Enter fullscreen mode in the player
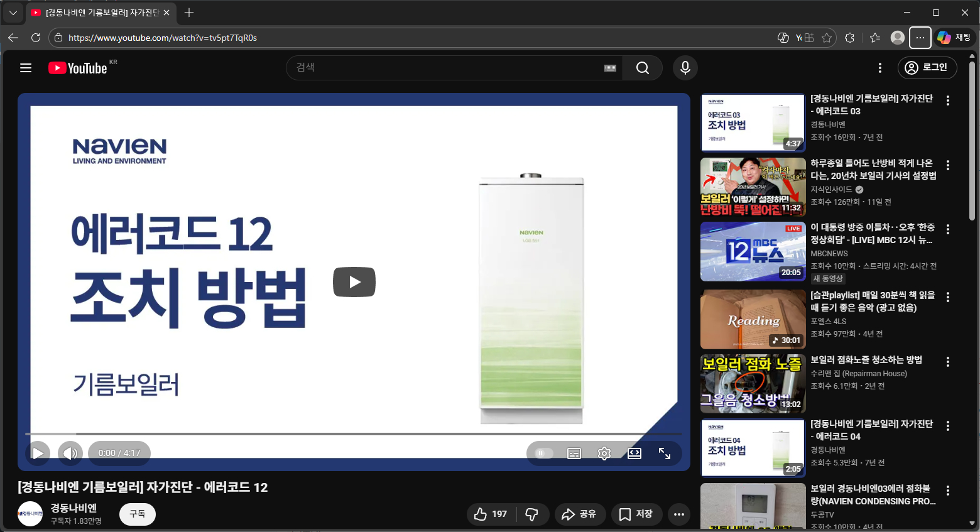 (x=665, y=453)
